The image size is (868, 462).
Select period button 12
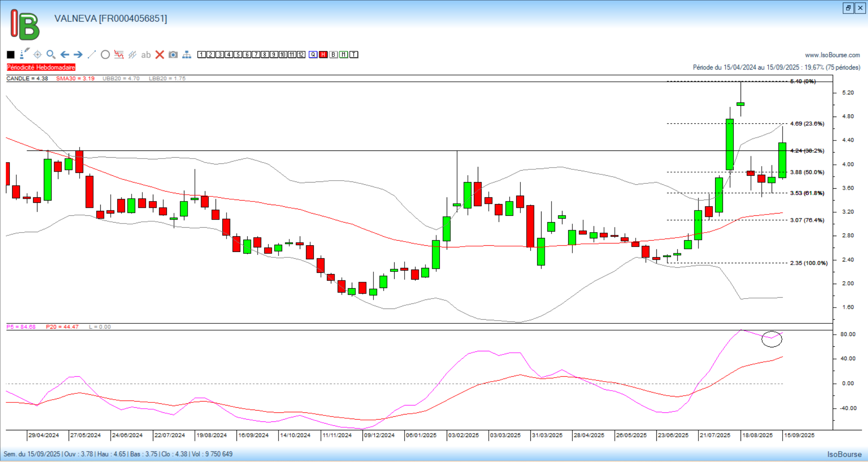[x=301, y=55]
